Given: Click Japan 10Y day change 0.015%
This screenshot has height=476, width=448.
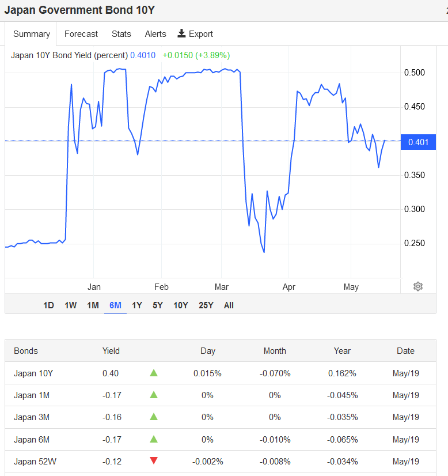Looking at the screenshot, I should coord(207,373).
